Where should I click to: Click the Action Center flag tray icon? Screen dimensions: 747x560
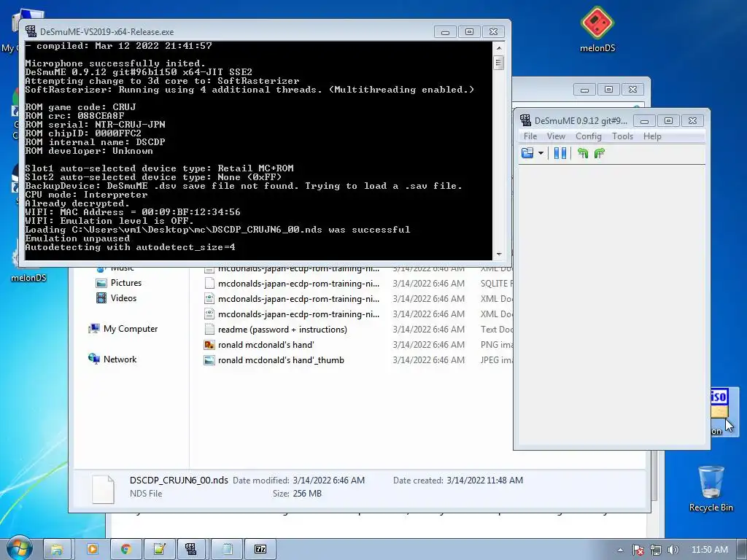pyautogui.click(x=638, y=550)
